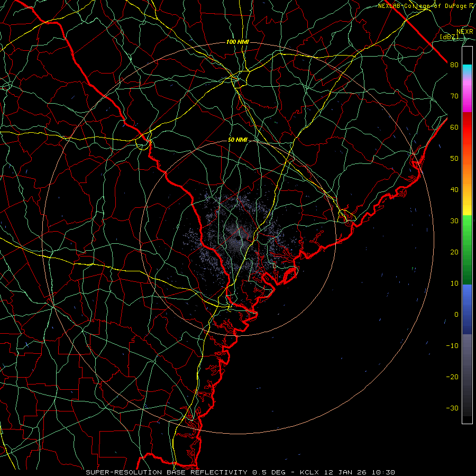The width and height of the screenshot is (476, 476).
Task: Click the 50 value on the dBZ scale
Action: [454, 159]
